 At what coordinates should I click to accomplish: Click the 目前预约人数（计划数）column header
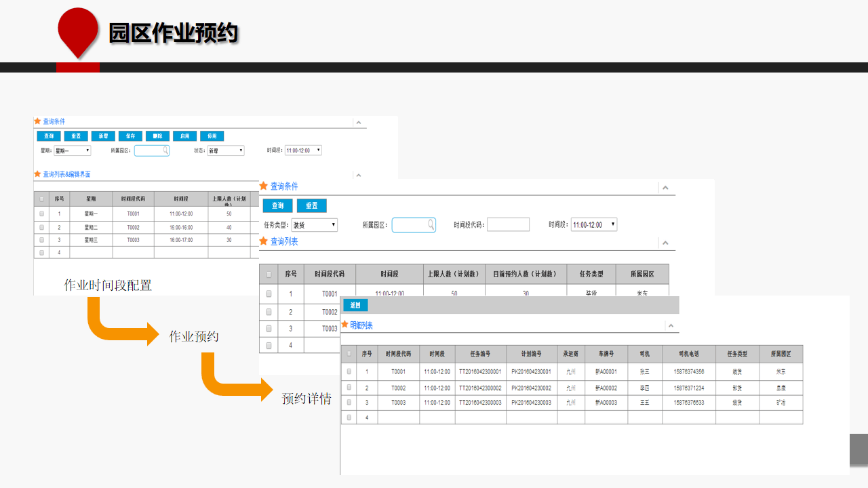526,274
